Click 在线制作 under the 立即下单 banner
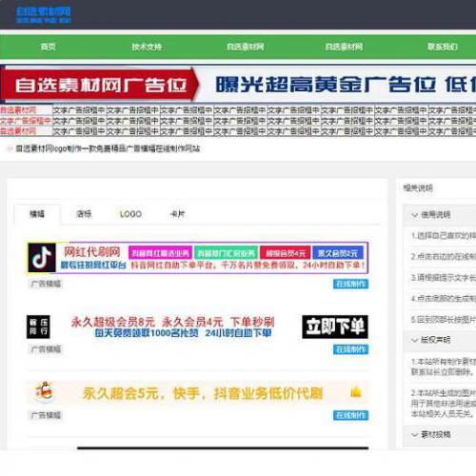The image size is (476, 476). [x=350, y=349]
